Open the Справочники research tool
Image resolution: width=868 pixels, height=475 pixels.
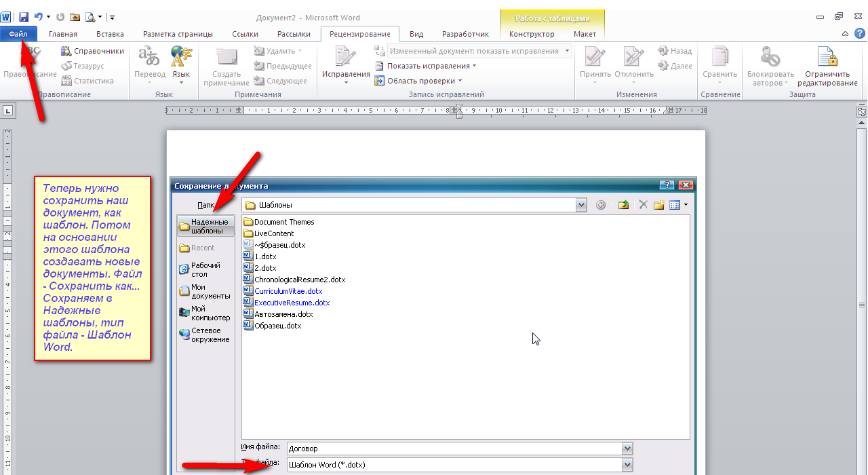tap(92, 51)
